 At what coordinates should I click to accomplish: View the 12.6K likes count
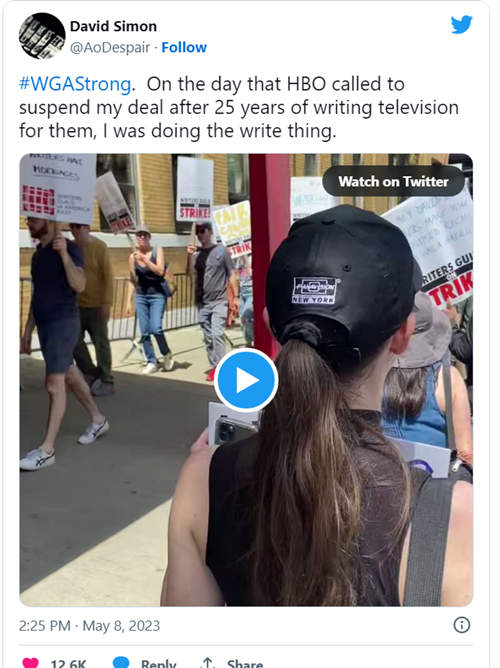(x=68, y=663)
